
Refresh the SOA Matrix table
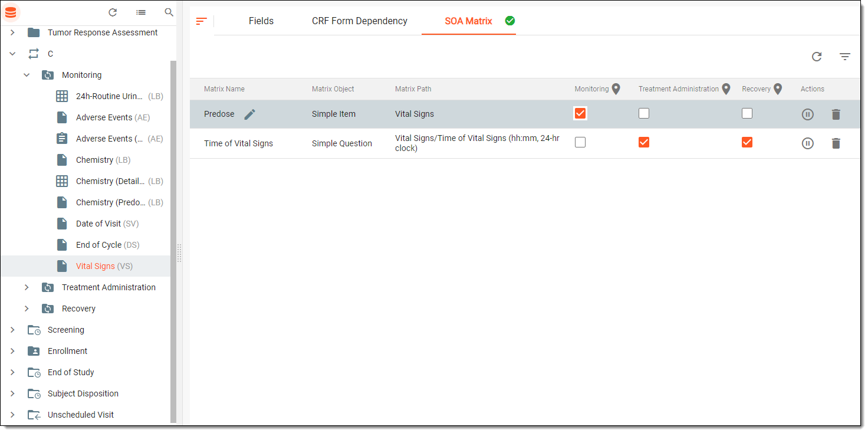coord(817,57)
